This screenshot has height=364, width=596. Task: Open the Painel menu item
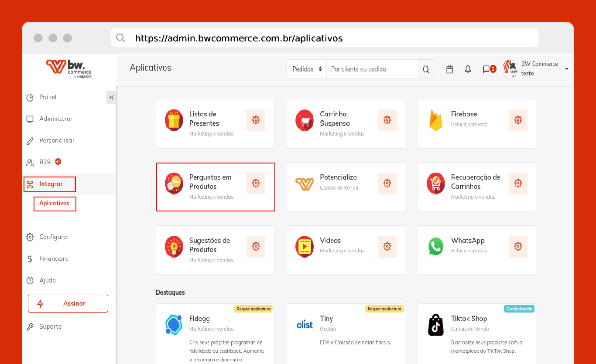(x=48, y=97)
